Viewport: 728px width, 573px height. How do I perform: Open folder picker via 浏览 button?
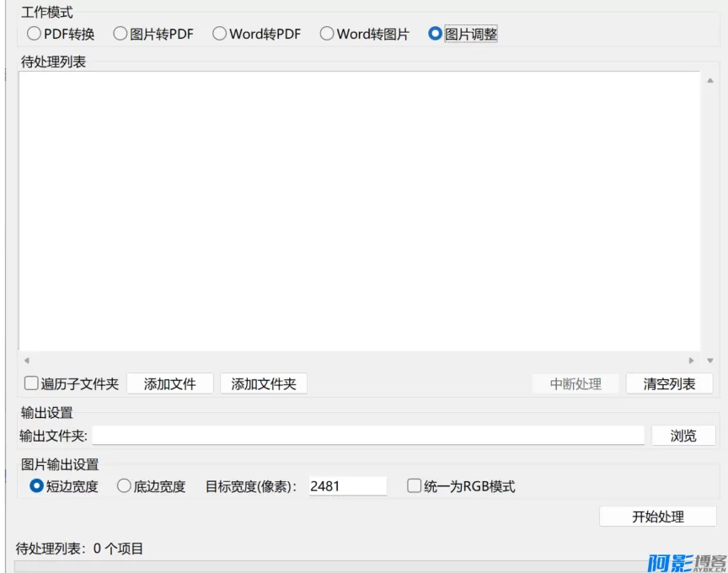[683, 435]
